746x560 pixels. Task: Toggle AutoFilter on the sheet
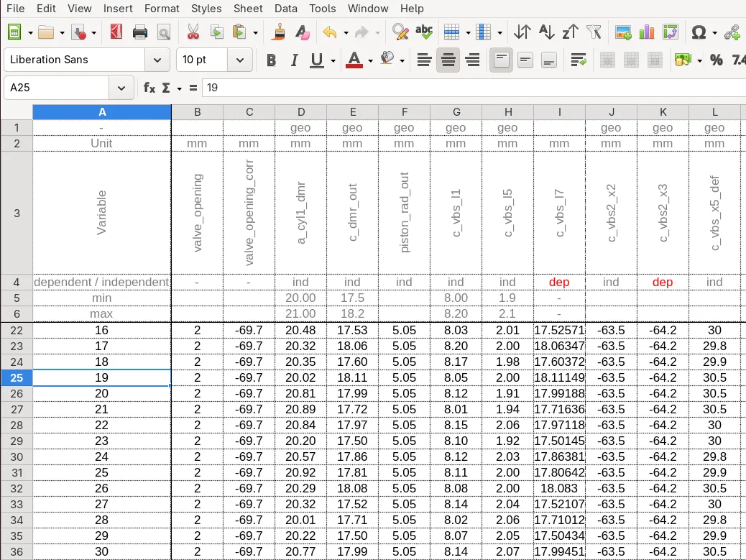[x=594, y=32]
